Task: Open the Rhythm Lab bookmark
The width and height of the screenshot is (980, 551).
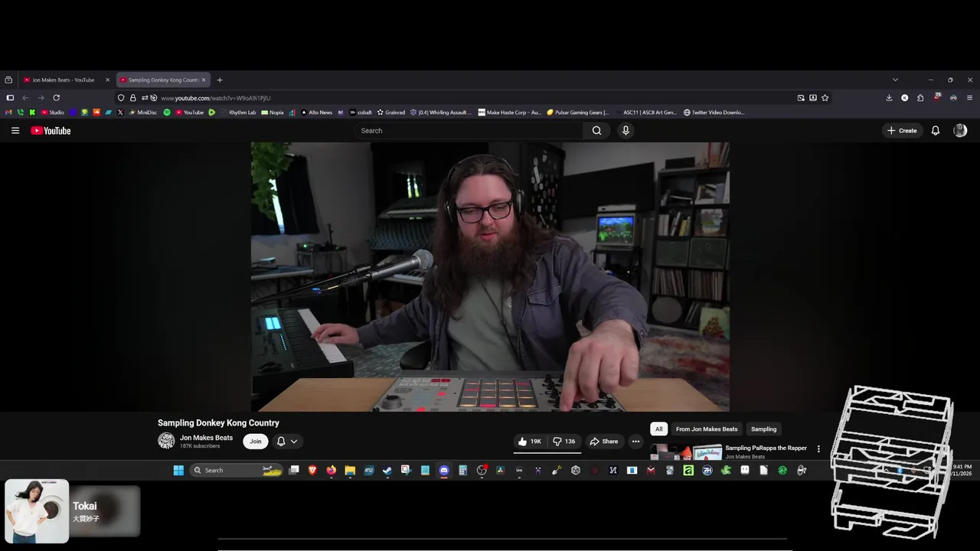Action: [237, 112]
